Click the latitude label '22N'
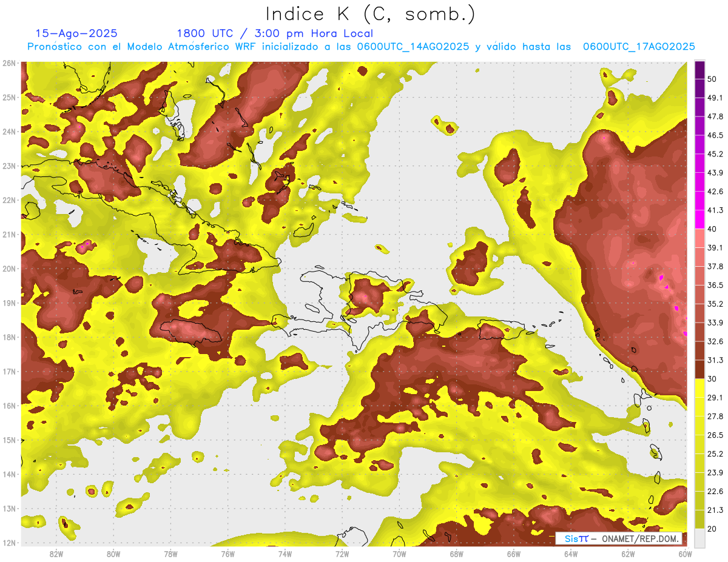This screenshot has width=728, height=562. [9, 200]
